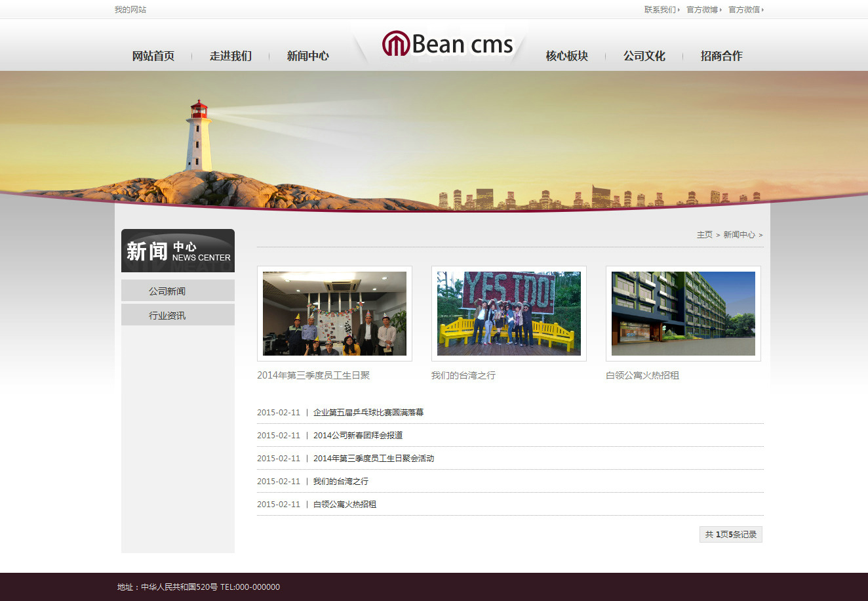Select 公司新闻 in the sidebar
This screenshot has height=601, width=868.
pos(167,291)
